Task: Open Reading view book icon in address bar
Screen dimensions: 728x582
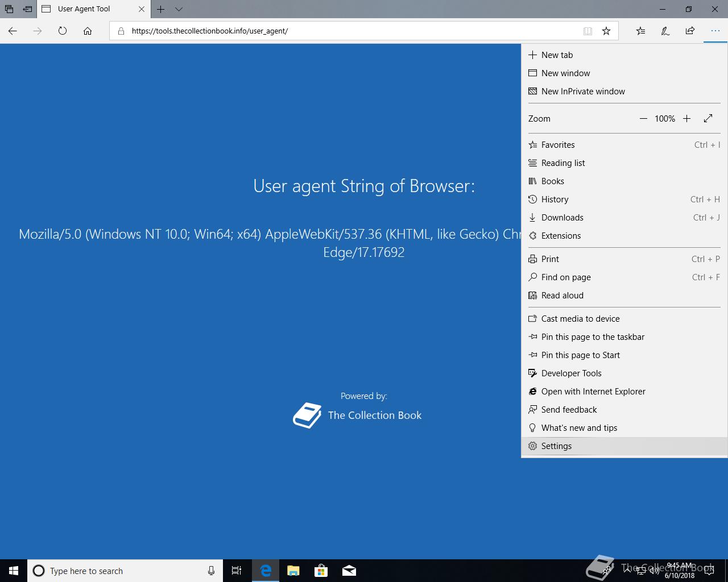Action: pos(588,31)
